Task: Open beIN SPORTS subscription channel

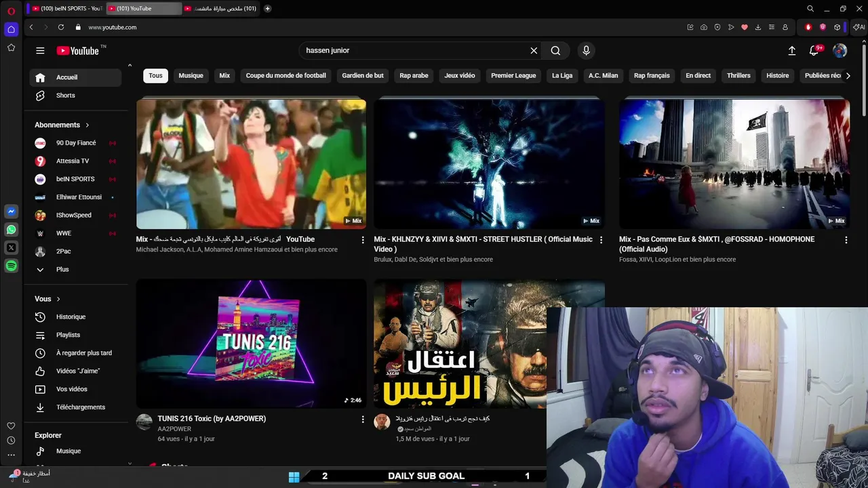Action: click(x=75, y=179)
